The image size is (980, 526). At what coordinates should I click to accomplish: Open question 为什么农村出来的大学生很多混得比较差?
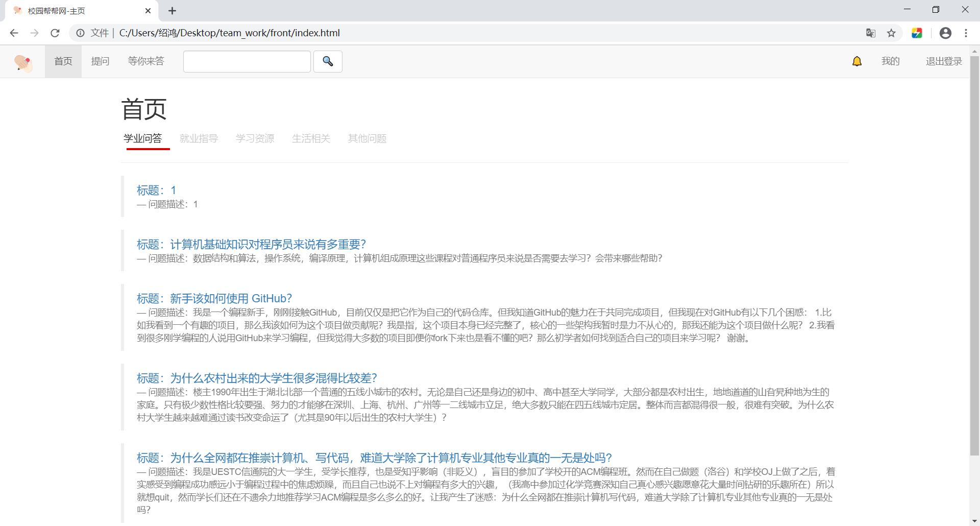(x=257, y=378)
